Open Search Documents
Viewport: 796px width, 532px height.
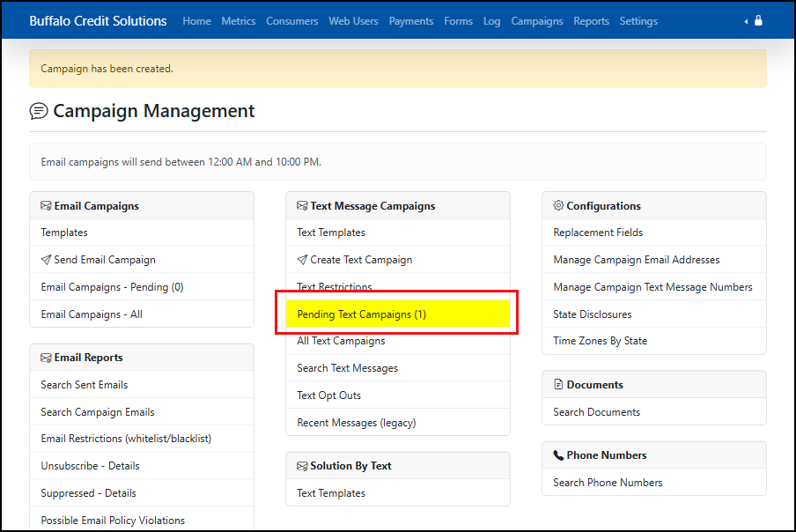tap(654, 411)
